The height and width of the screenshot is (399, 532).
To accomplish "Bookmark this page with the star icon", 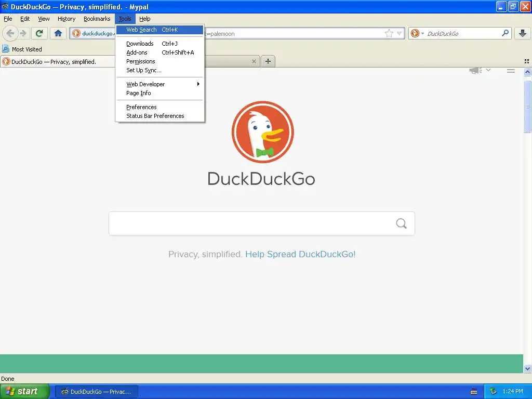I will click(x=389, y=33).
